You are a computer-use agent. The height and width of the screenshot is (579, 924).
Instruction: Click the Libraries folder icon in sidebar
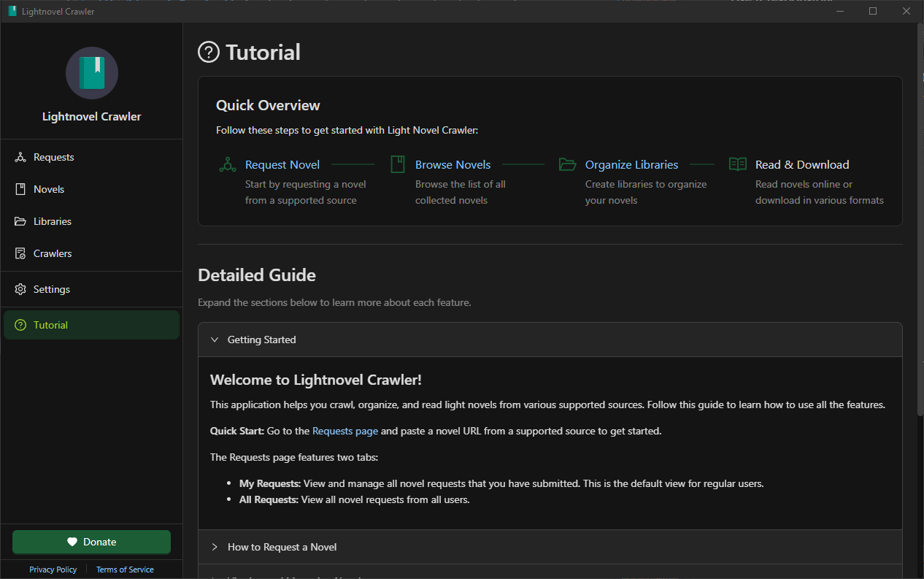[20, 221]
